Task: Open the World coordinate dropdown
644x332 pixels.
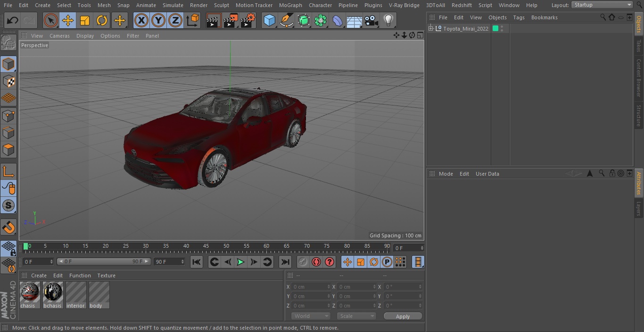Action: 310,316
